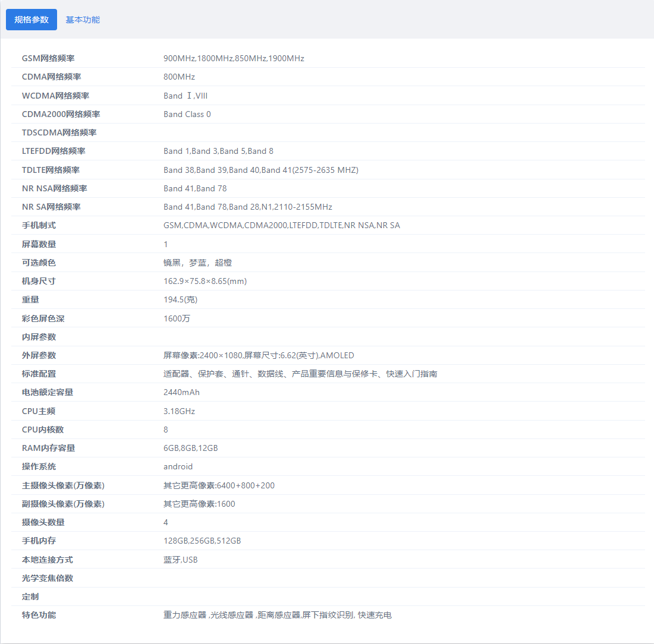This screenshot has height=644, width=654.
Task: Click the 标准配置 accessories list text
Action: point(300,374)
